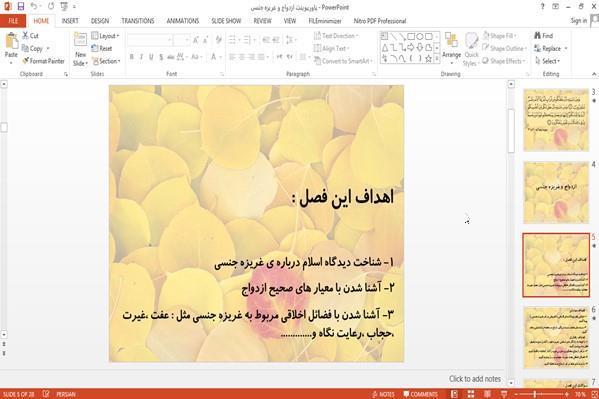The height and width of the screenshot is (399, 599).
Task: Switch to the INSERT tab
Action: click(70, 21)
